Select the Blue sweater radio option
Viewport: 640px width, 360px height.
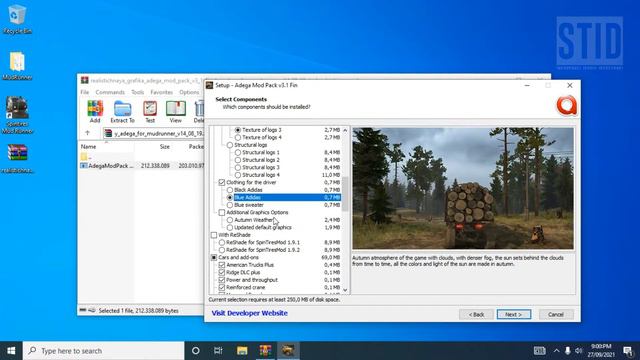[x=230, y=205]
